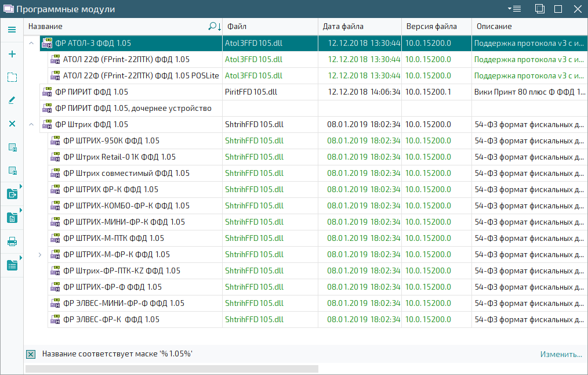Uncheck the name mask '%1.05%' filter checkbox
The height and width of the screenshot is (375, 588).
(31, 354)
